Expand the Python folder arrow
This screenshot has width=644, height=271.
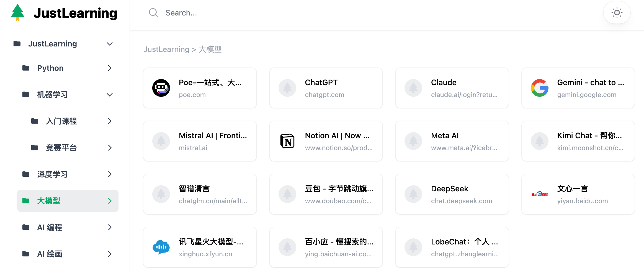(x=110, y=68)
